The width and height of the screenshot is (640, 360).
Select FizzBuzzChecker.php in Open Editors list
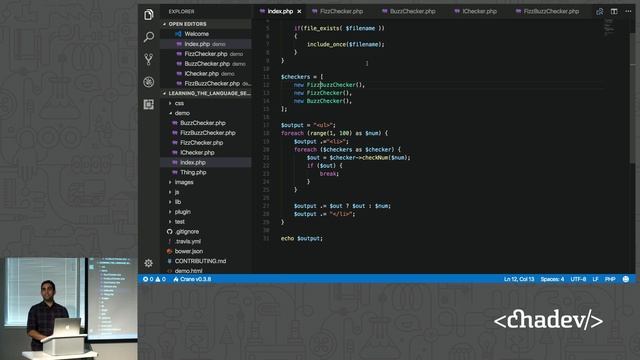206,83
